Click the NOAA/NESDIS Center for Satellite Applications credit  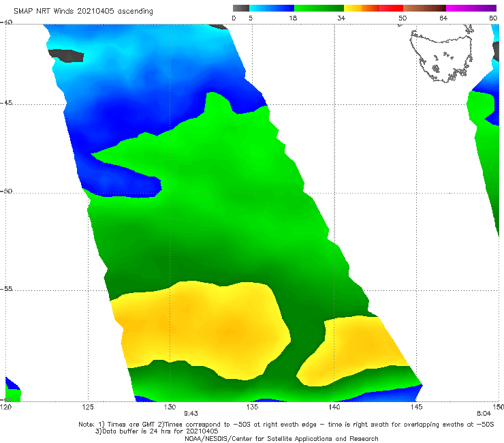(x=281, y=438)
